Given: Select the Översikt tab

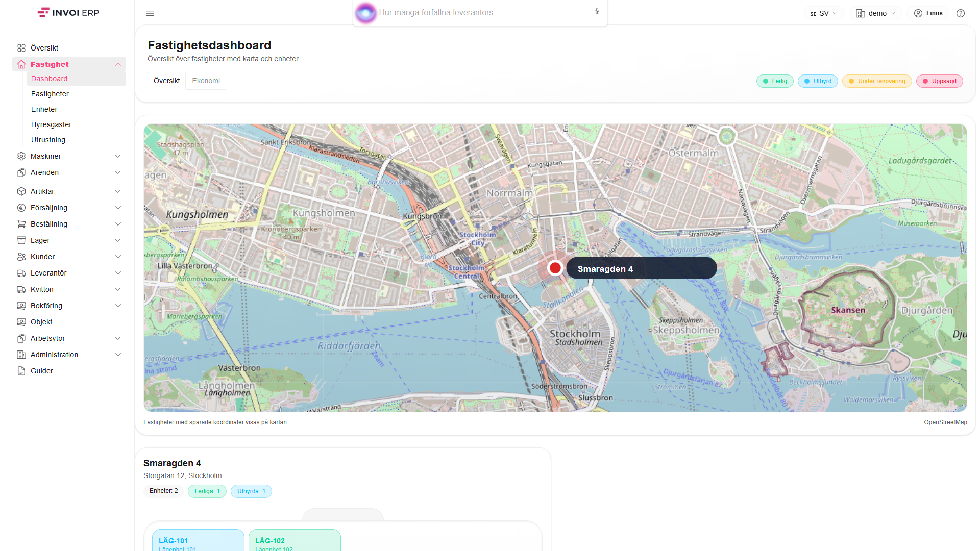Looking at the screenshot, I should click(x=167, y=81).
